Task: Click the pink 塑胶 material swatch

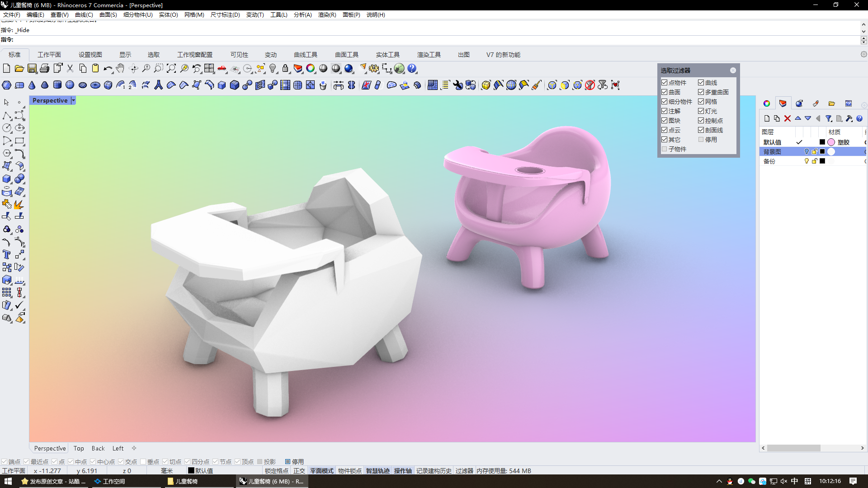Action: point(831,142)
